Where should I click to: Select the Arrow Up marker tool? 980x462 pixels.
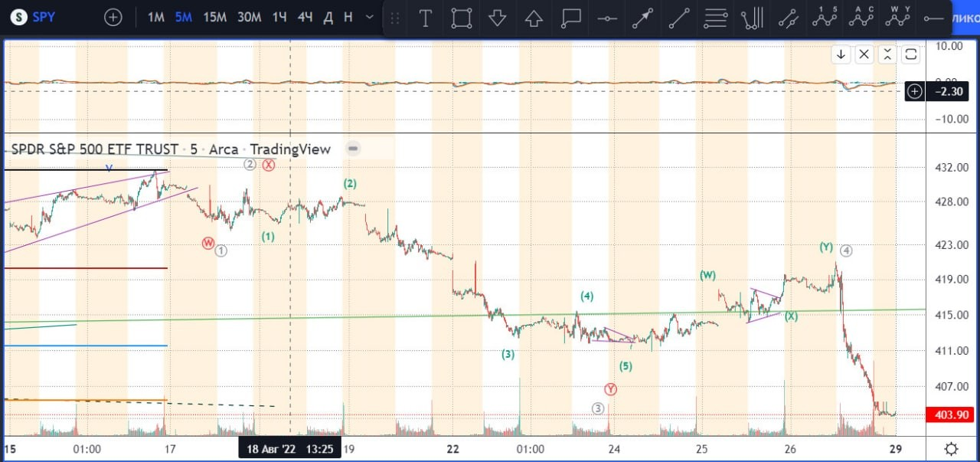[x=534, y=18]
